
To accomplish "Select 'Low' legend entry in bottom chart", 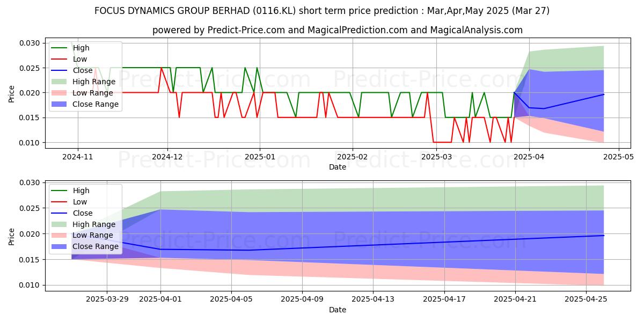I will [80, 202].
